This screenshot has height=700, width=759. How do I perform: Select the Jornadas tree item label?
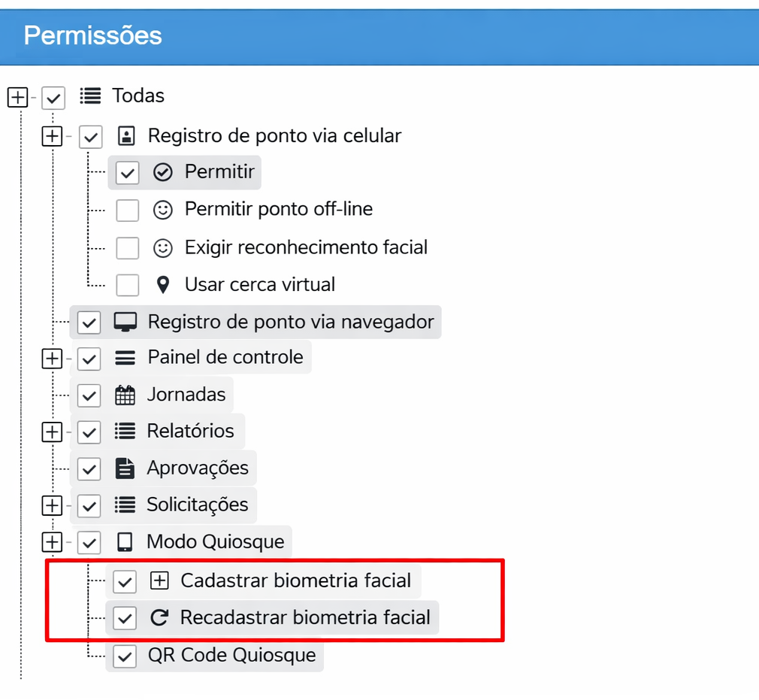186,394
